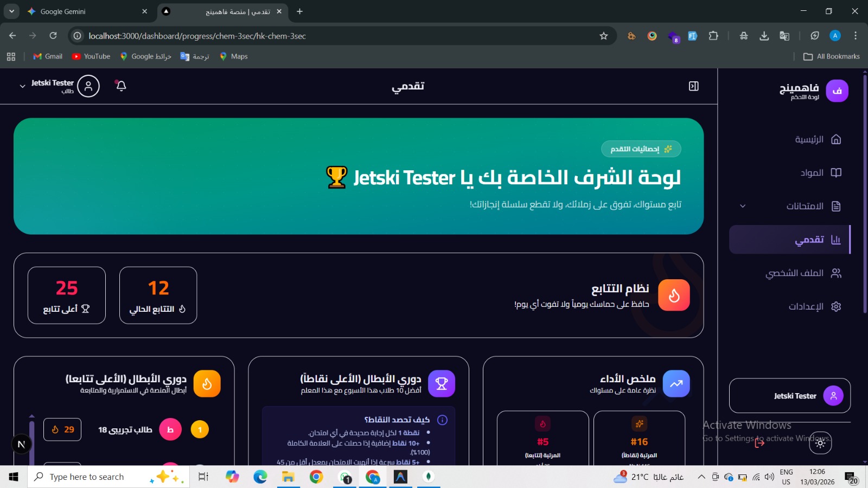The height and width of the screenshot is (488, 868).
Task: Close the Google Gemini tab
Action: pyautogui.click(x=144, y=11)
